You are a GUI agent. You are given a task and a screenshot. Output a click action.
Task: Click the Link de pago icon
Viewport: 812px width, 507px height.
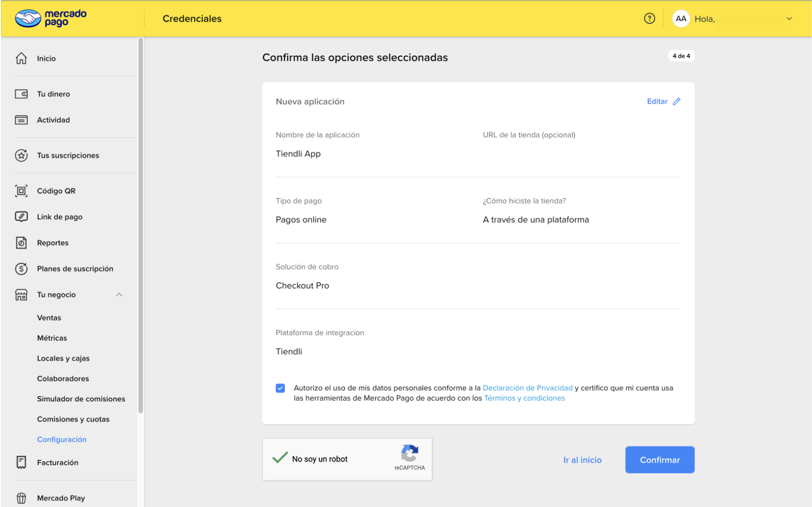[21, 217]
